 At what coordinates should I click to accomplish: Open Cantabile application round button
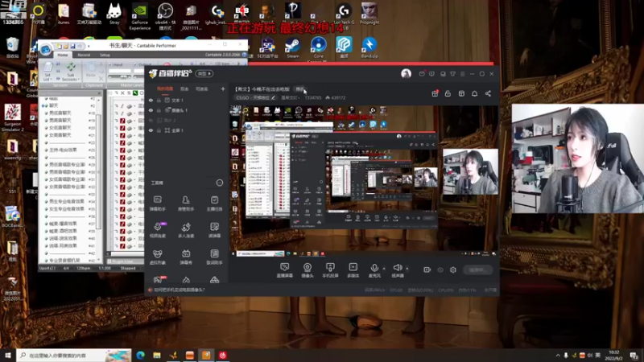tap(46, 49)
